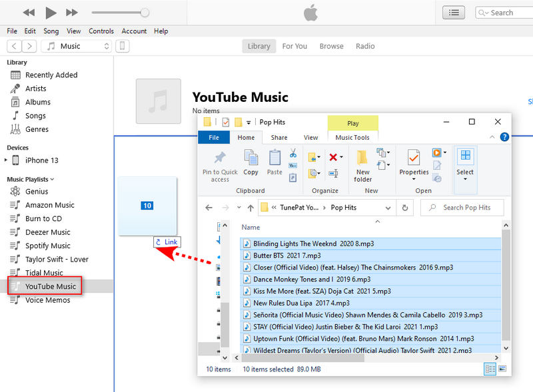The image size is (533, 392).
Task: Toggle details view in the Explorer status bar
Action: pos(490,369)
